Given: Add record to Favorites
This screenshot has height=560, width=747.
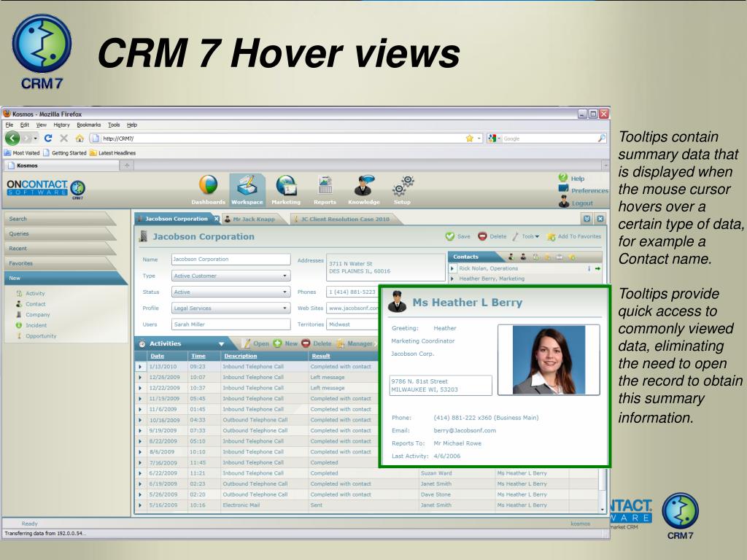Looking at the screenshot, I should [574, 236].
